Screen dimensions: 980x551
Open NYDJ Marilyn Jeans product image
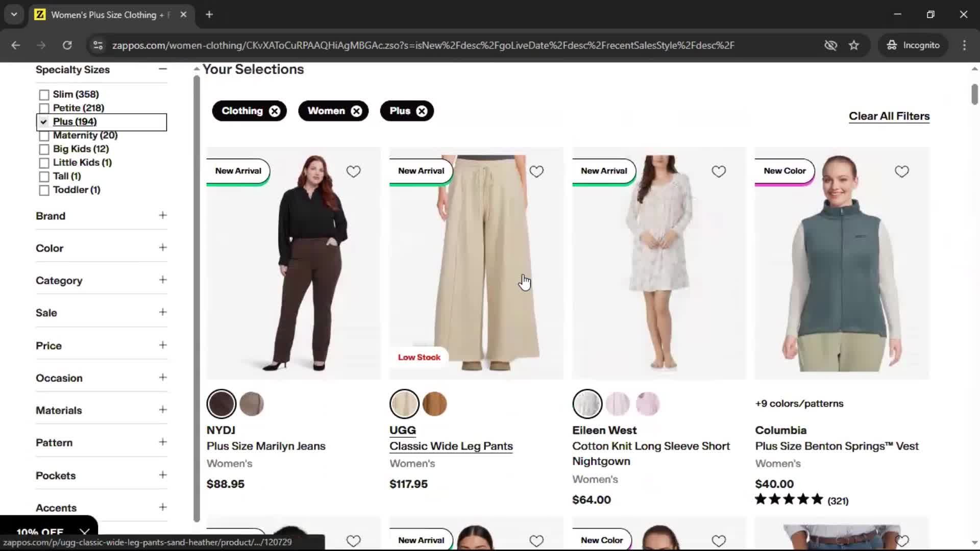coord(293,263)
